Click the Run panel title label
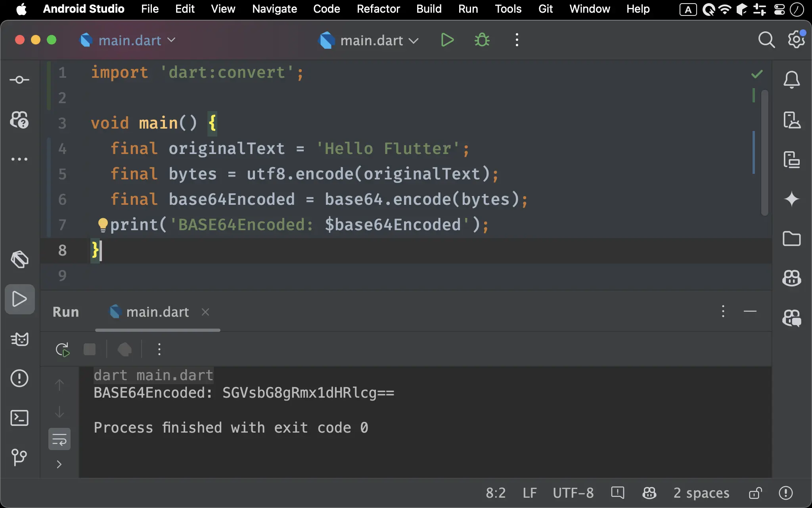Screen dimensions: 812x508 click(66, 312)
